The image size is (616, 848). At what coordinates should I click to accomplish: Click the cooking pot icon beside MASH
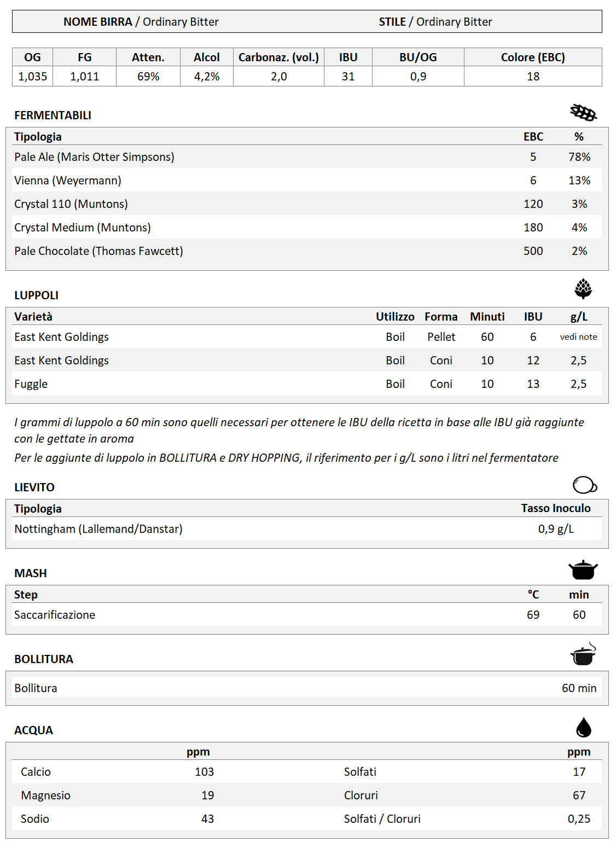pos(583,570)
